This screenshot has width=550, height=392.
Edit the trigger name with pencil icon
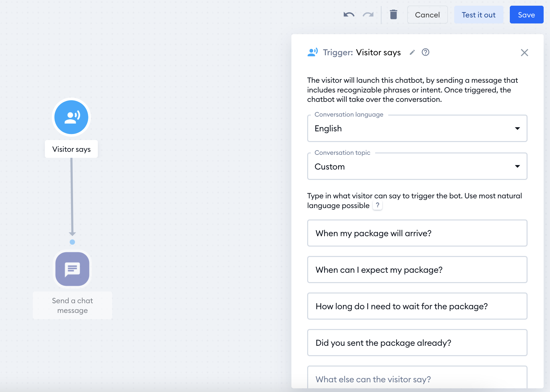pyautogui.click(x=412, y=52)
